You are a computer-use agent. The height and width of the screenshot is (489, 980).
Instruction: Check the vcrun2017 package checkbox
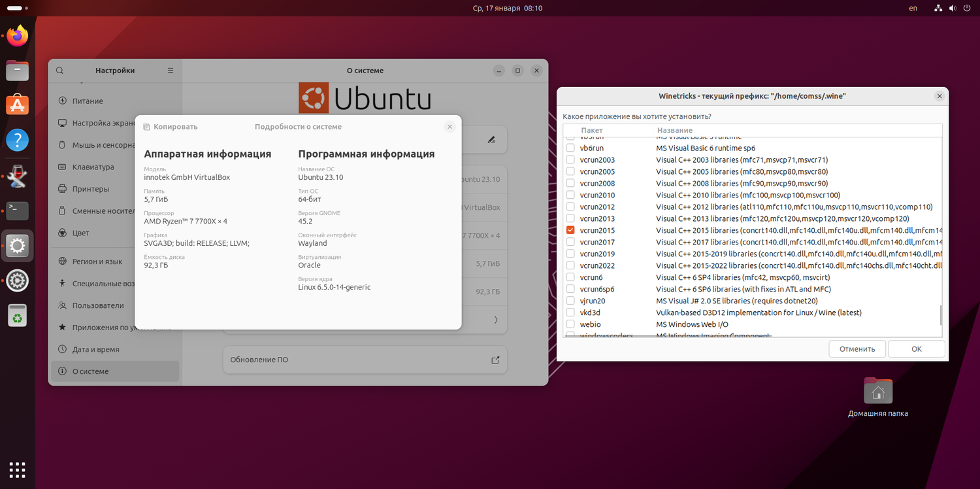click(570, 242)
